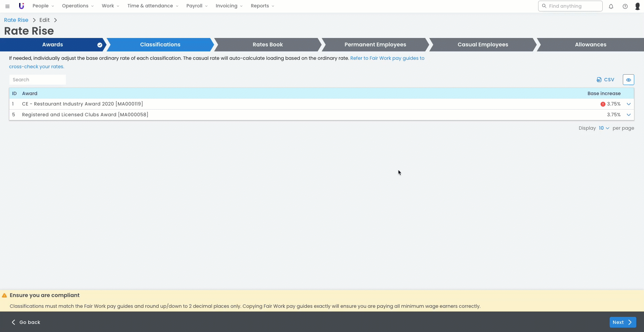This screenshot has width=644, height=332.
Task: Click the Go back button
Action: point(26,322)
